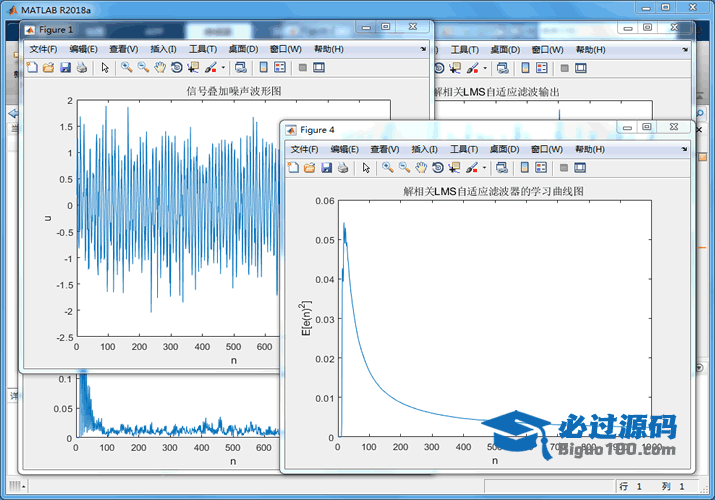Toggle Edit Plot arrow in Figure 4

(x=365, y=168)
